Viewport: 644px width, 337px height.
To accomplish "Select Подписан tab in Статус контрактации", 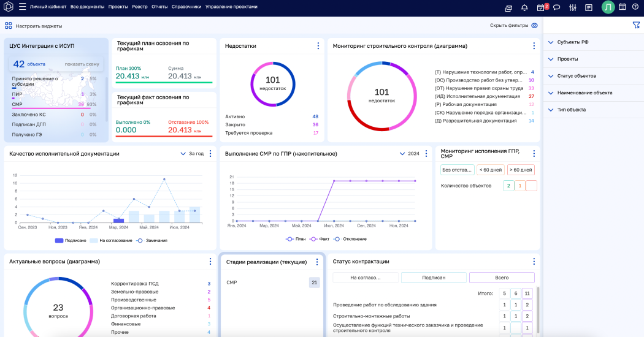I will click(434, 278).
